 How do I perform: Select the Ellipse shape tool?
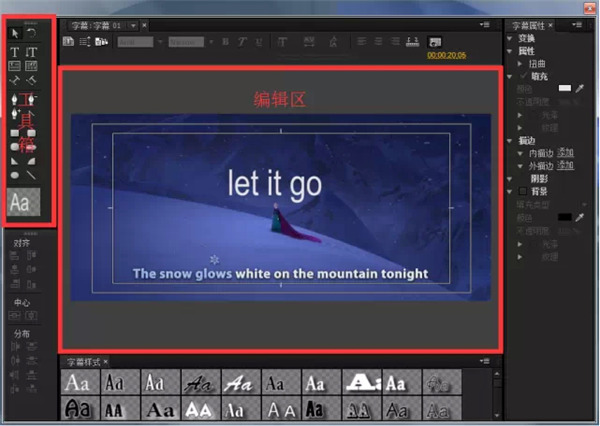pyautogui.click(x=15, y=175)
